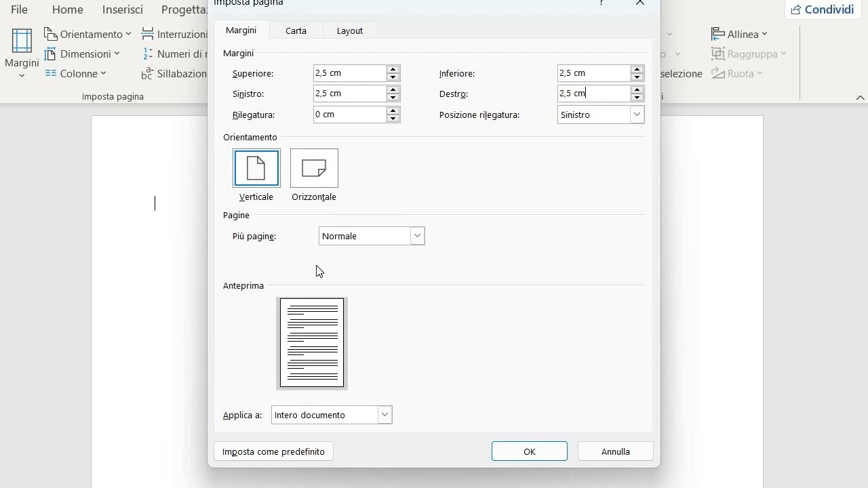Decrease the Sinistro margin with down arrow

[x=393, y=98]
